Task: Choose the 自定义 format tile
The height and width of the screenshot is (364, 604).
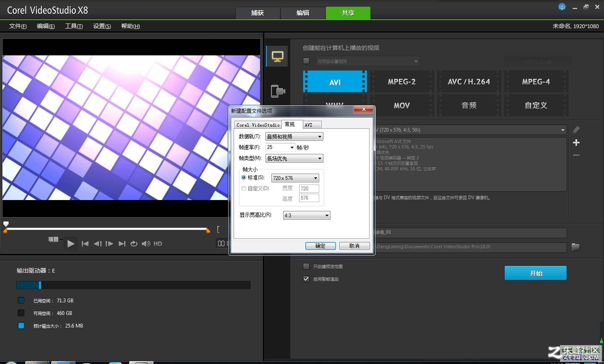Action: tap(536, 105)
